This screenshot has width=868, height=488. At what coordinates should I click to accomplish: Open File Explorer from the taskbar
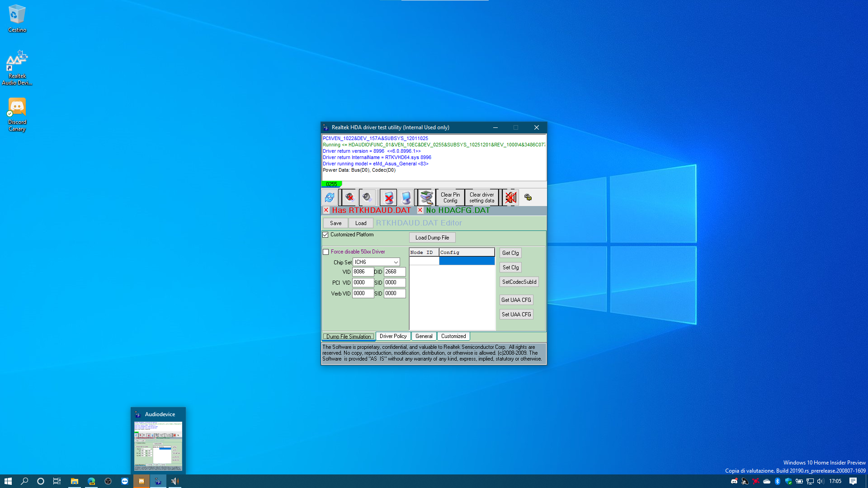[x=75, y=481]
